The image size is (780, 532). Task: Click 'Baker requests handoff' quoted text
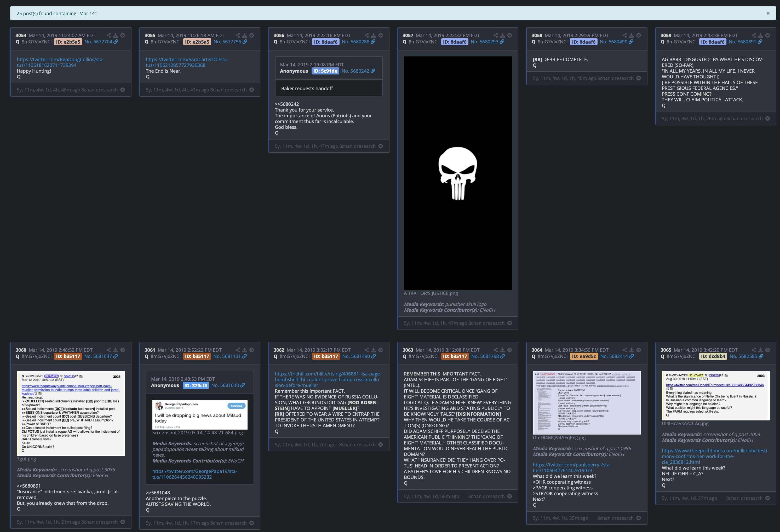(x=307, y=88)
